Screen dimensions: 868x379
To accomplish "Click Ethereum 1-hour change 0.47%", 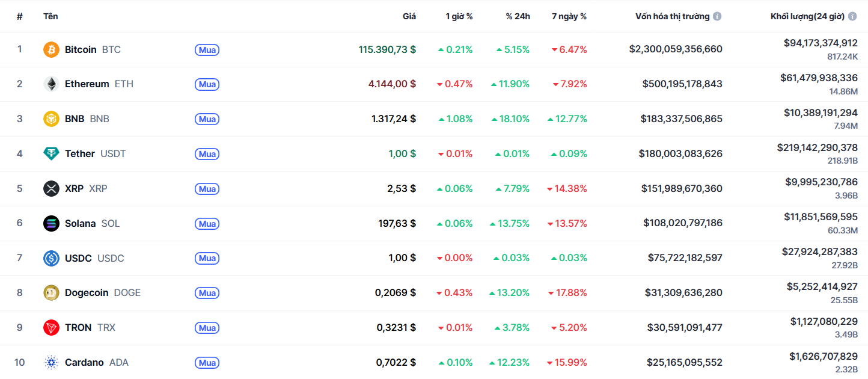I will point(455,84).
